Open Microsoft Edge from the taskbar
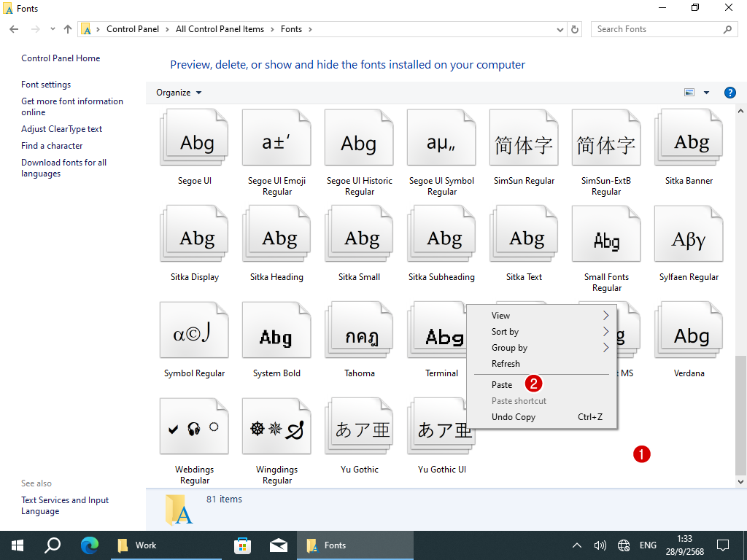 (x=90, y=545)
